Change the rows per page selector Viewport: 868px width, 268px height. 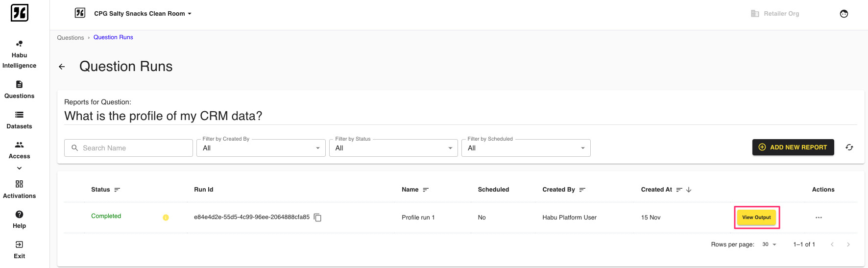769,244
